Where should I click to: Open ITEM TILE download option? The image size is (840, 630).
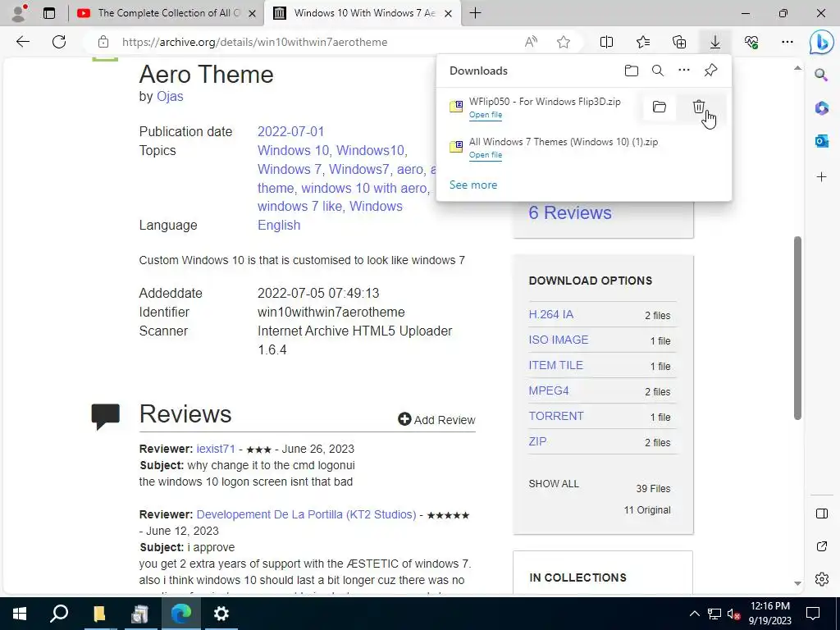[555, 365]
